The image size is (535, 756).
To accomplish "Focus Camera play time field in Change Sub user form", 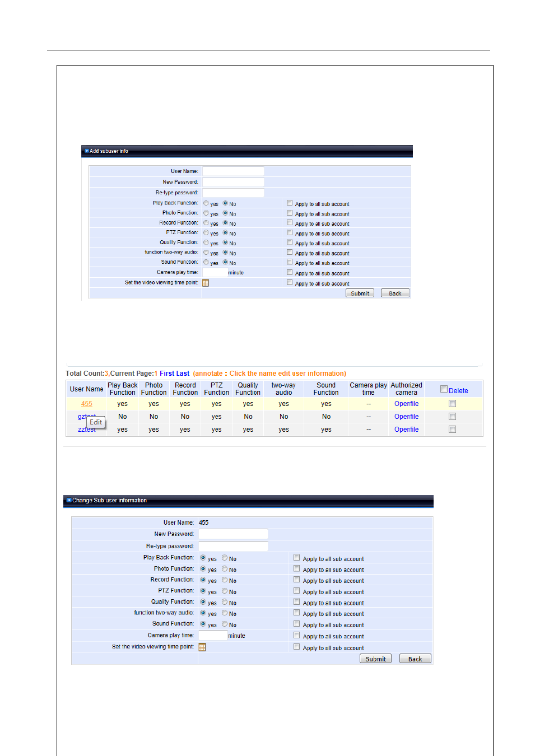I will pyautogui.click(x=213, y=636).
